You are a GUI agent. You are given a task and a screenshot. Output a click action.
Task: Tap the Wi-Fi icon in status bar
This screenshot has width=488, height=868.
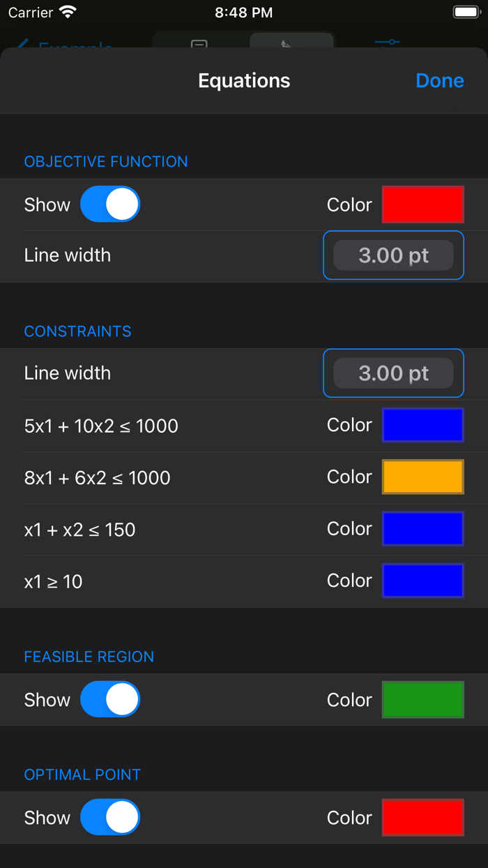tap(68, 12)
